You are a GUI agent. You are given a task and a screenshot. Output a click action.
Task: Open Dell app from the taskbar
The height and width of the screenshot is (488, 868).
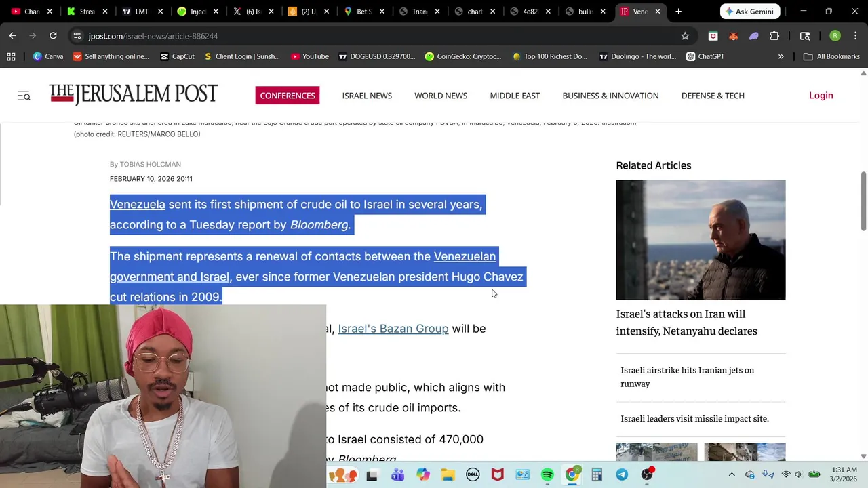click(473, 474)
